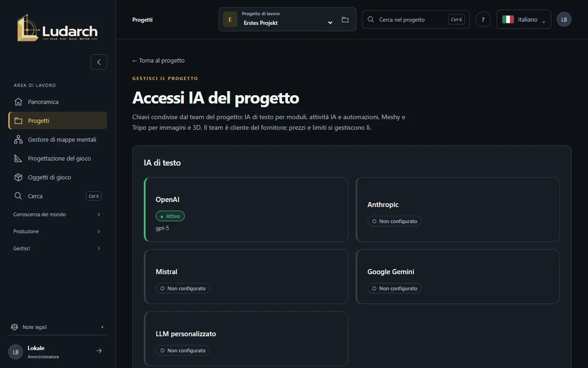Viewport: 588px width, 368px height.
Task: Click the E project badge
Action: click(230, 19)
